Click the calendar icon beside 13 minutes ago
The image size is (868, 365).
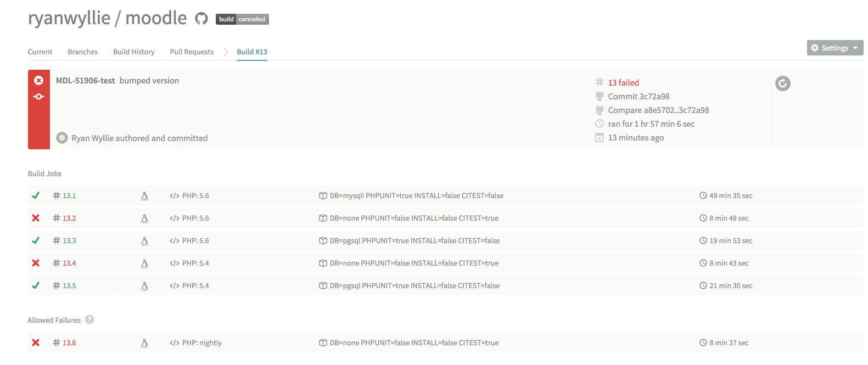[x=600, y=137]
